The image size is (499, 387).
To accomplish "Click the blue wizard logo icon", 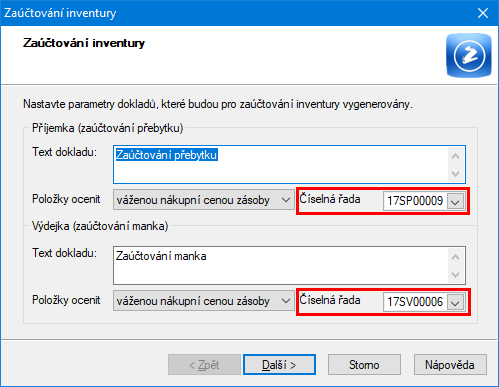I will (469, 55).
